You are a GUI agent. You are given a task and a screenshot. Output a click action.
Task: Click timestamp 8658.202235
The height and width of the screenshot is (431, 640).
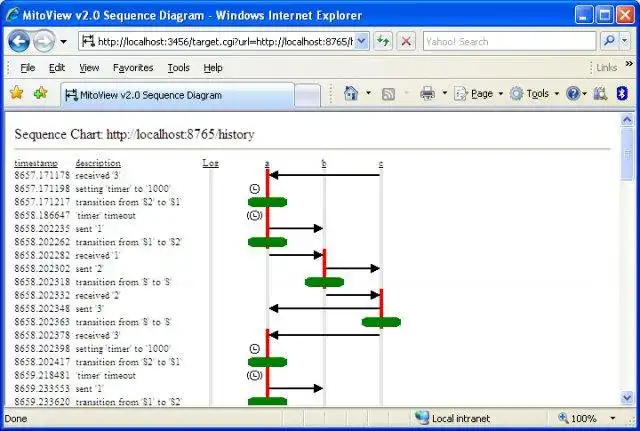pyautogui.click(x=42, y=229)
